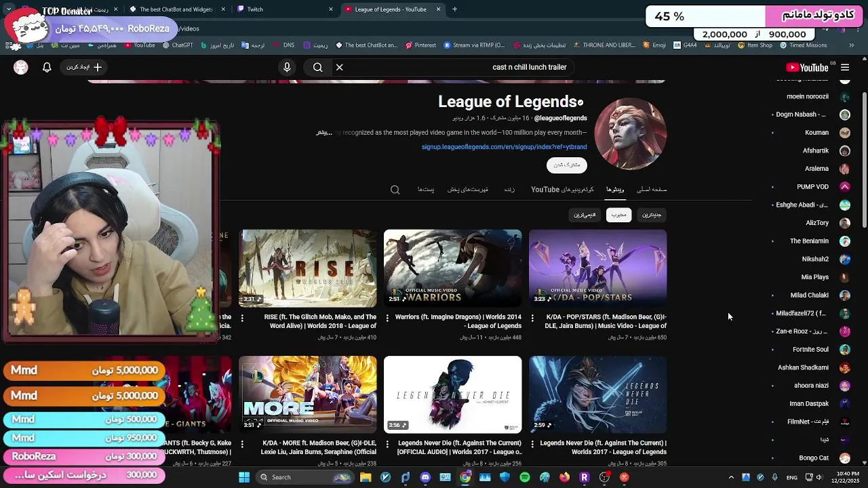
Task: Open the channel Posts tab
Action: pyautogui.click(x=426, y=190)
